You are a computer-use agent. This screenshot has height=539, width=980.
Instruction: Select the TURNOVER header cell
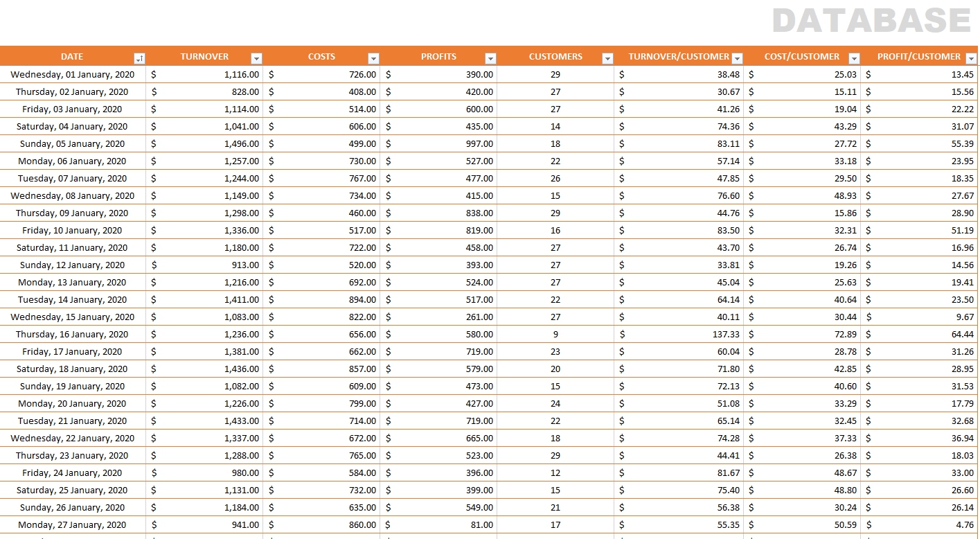click(204, 57)
